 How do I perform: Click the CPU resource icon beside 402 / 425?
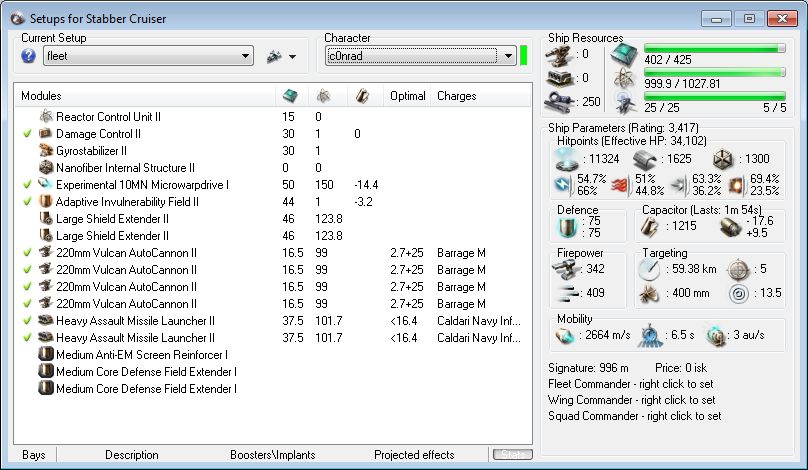tap(624, 55)
